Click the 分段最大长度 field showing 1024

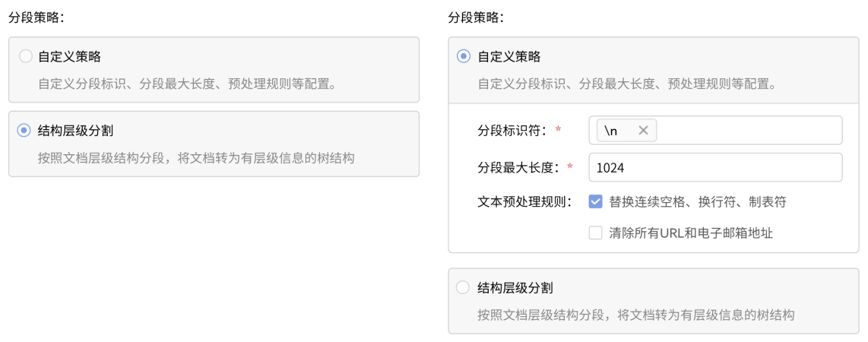click(714, 168)
